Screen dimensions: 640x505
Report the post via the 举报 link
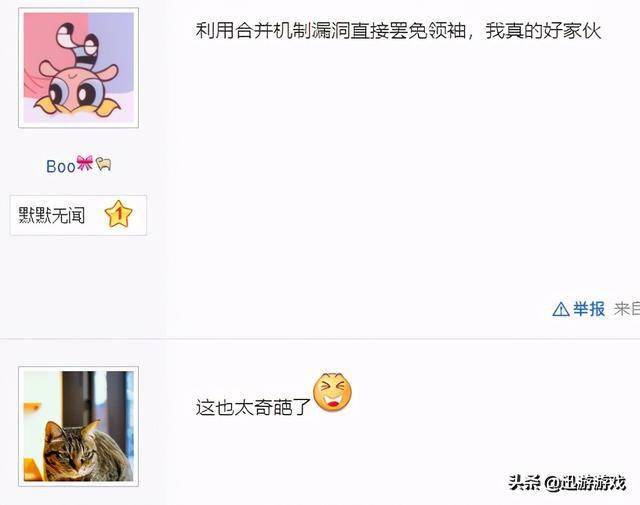pyautogui.click(x=589, y=309)
